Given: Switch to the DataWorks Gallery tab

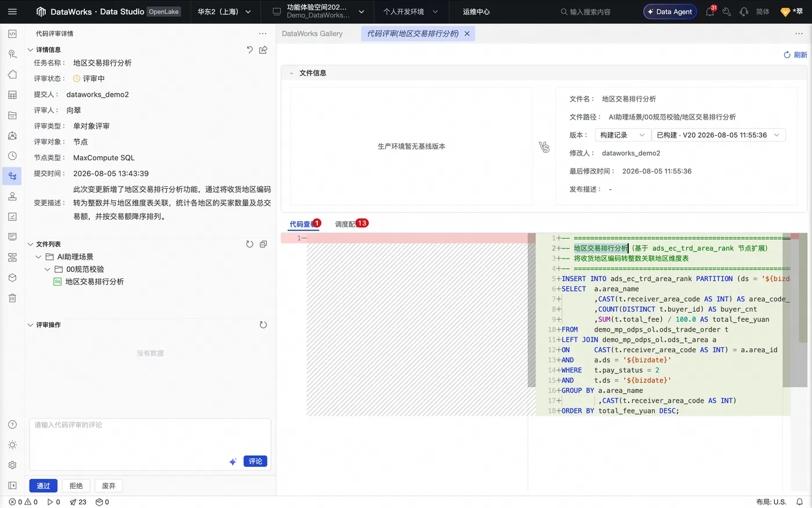Looking at the screenshot, I should (312, 34).
